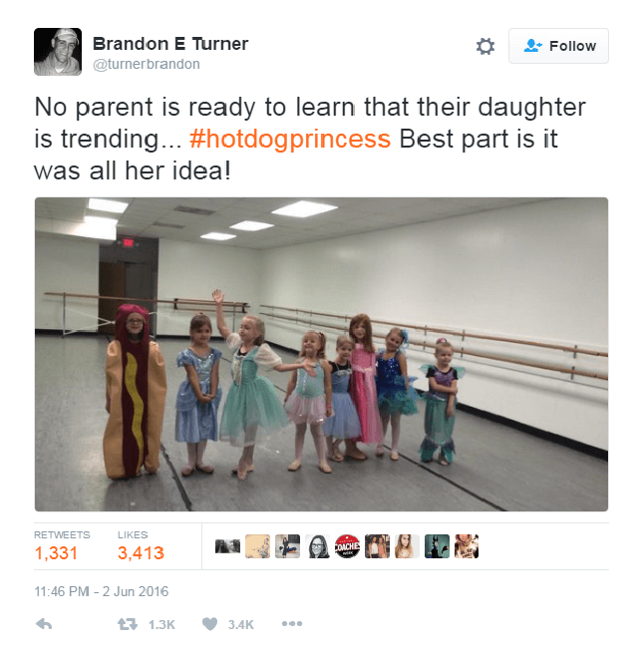View the 1,331 retweets list
The image size is (644, 662).
(62, 546)
